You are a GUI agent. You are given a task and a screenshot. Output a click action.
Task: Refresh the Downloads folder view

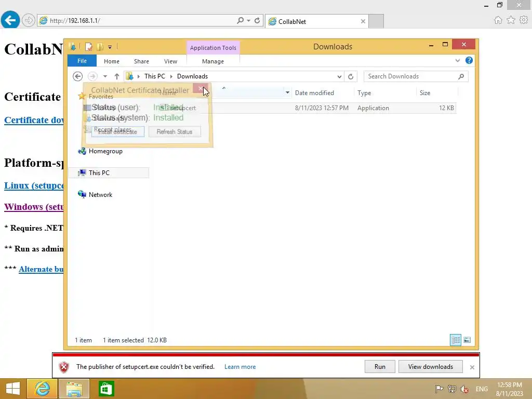click(x=351, y=76)
